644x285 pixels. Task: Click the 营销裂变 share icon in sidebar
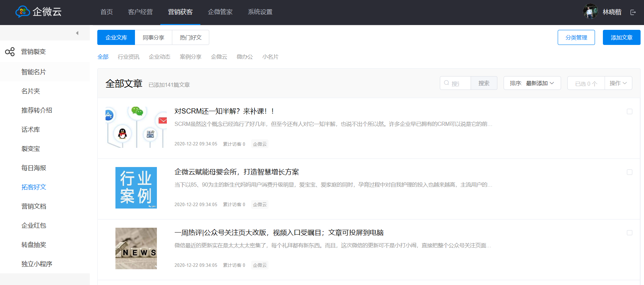[x=10, y=52]
